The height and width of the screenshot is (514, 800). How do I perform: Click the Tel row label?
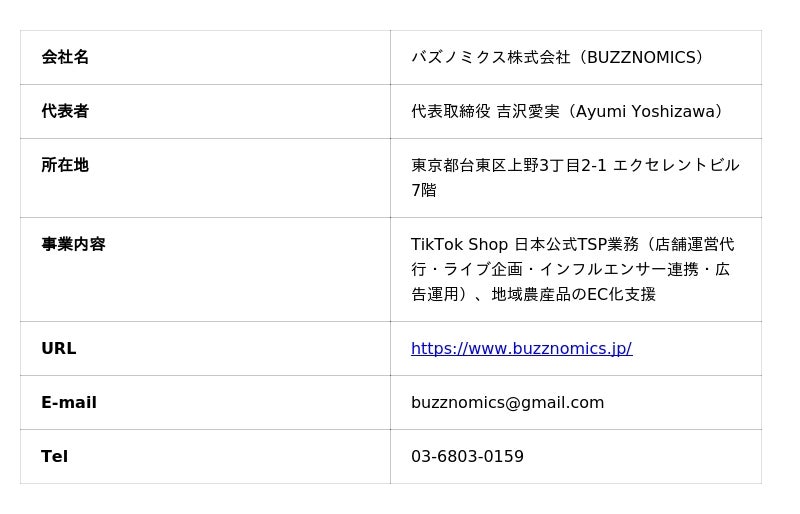[54, 456]
